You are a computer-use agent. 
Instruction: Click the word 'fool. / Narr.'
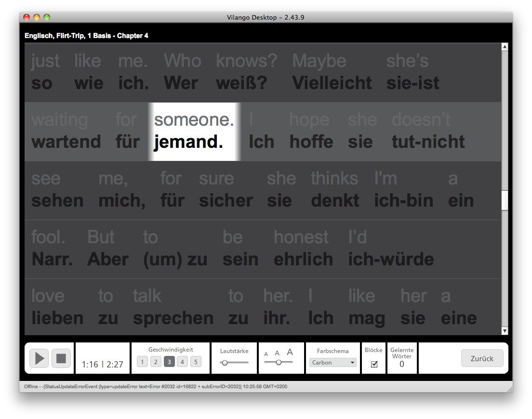tap(52, 249)
